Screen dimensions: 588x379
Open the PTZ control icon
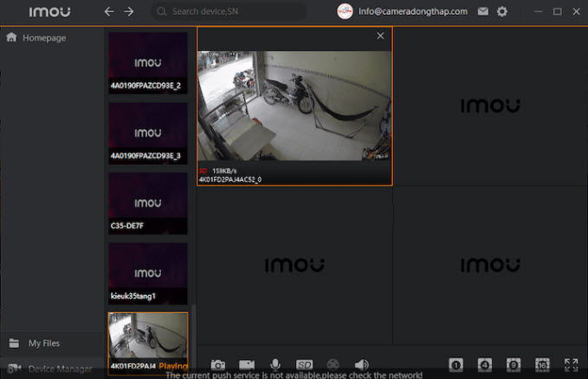333,365
